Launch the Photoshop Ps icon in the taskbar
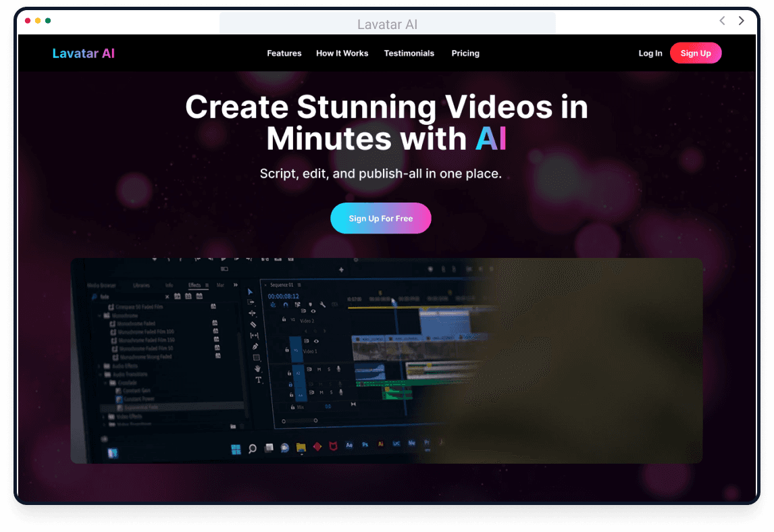Image resolution: width=774 pixels, height=532 pixels. [x=365, y=445]
